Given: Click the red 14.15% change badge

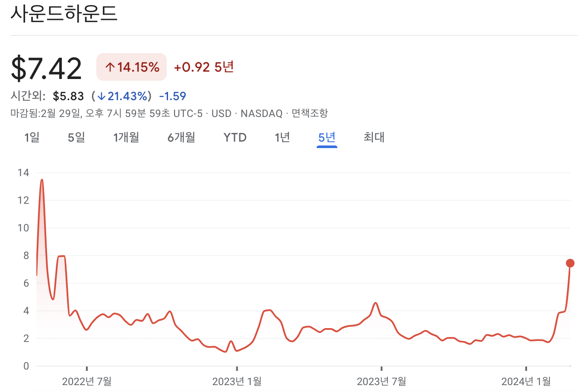Looking at the screenshot, I should coord(131,66).
